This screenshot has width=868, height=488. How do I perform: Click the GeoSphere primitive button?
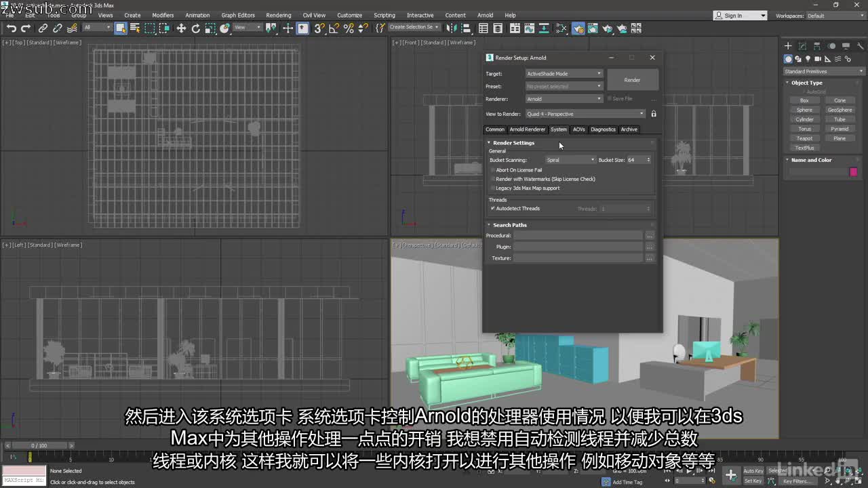840,110
